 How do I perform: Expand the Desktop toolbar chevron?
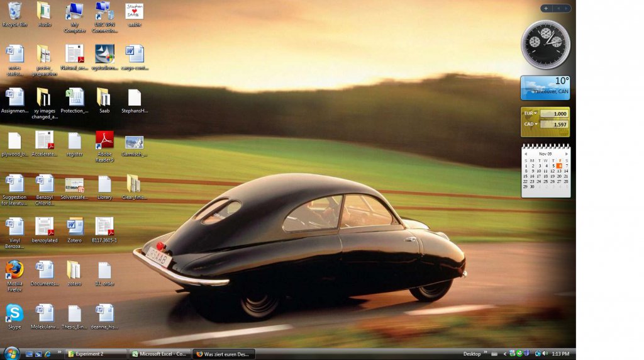coord(485,352)
